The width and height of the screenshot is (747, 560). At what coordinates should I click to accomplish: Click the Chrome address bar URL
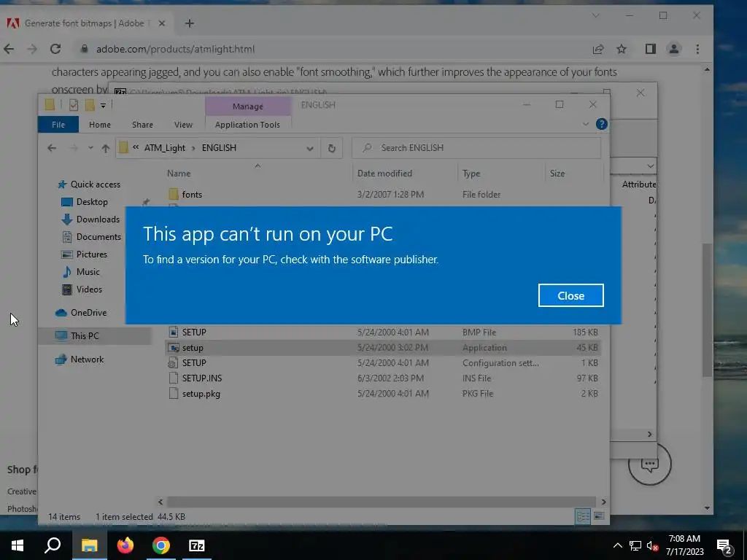(175, 49)
